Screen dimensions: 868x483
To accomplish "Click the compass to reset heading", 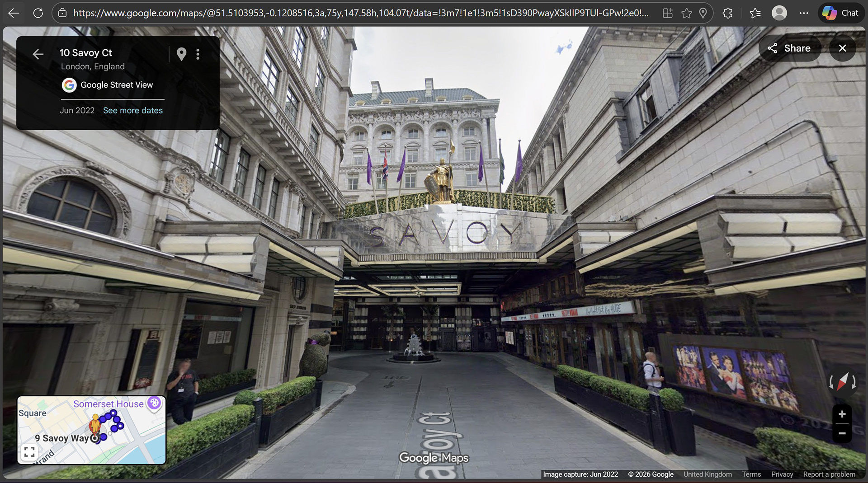I will 843,382.
